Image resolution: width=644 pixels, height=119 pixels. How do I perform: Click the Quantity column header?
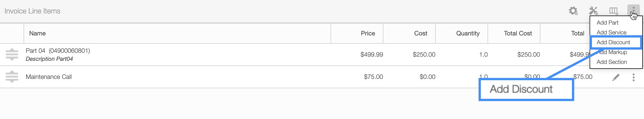468,33
